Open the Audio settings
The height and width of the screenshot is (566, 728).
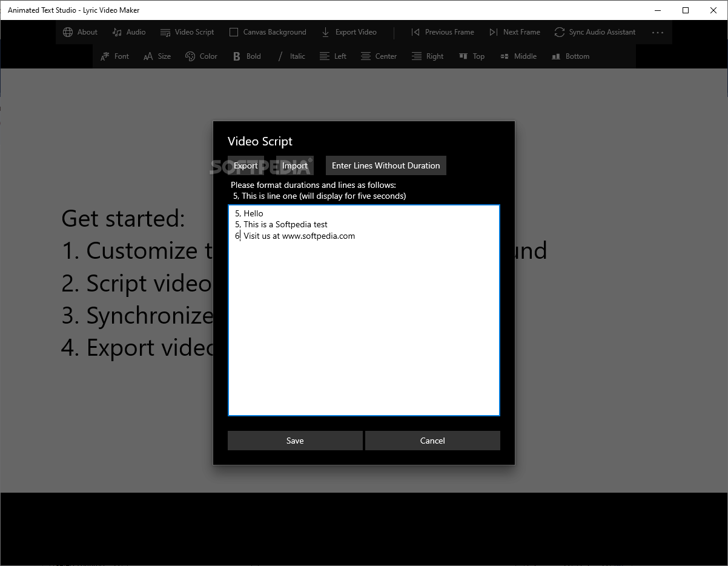coord(128,32)
